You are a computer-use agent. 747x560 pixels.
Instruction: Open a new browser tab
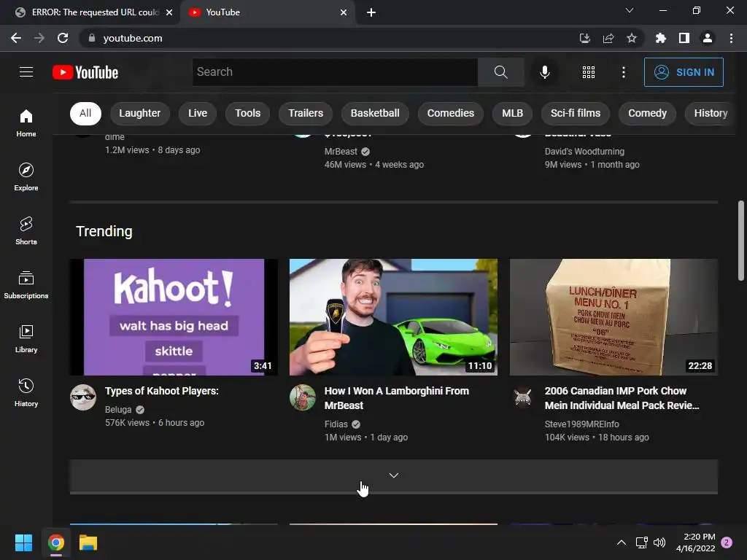click(x=371, y=12)
